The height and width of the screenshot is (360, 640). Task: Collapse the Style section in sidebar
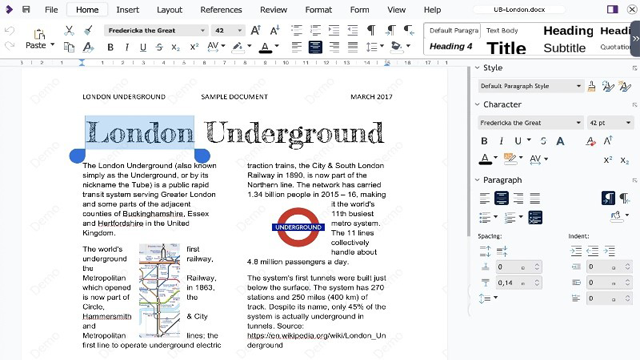point(477,68)
